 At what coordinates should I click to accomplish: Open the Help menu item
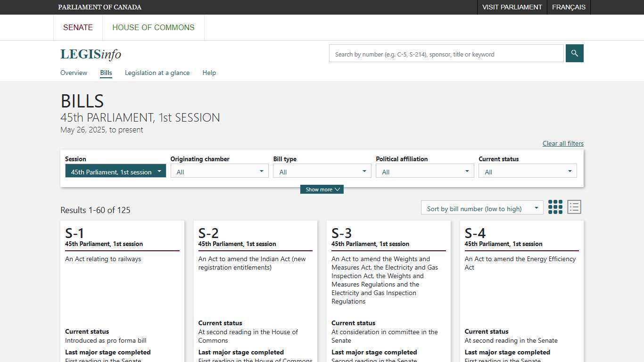tap(209, 73)
